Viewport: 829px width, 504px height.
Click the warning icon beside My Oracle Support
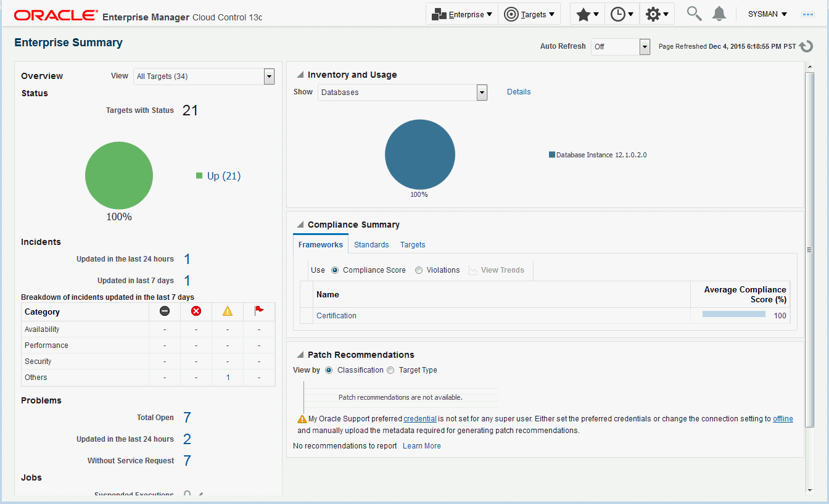302,419
